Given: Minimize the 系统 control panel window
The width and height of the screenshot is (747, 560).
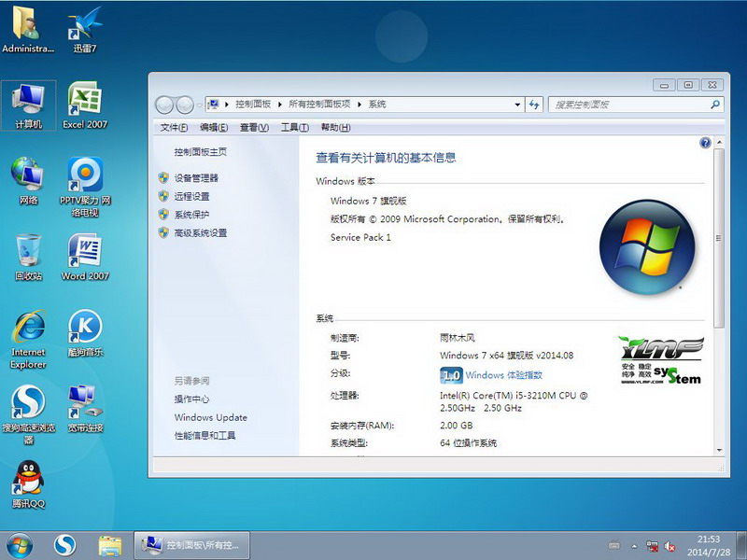Looking at the screenshot, I should point(664,85).
